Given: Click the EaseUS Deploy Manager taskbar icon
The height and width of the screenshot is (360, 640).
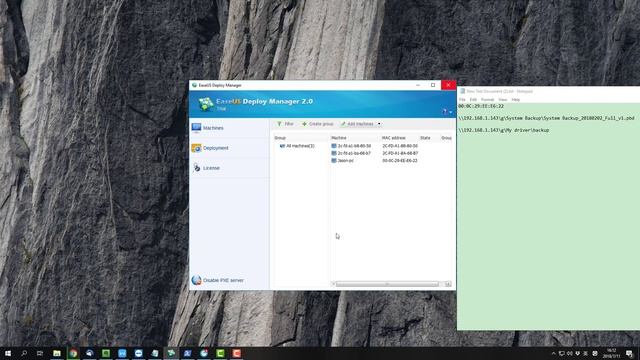Looking at the screenshot, I should (x=171, y=353).
